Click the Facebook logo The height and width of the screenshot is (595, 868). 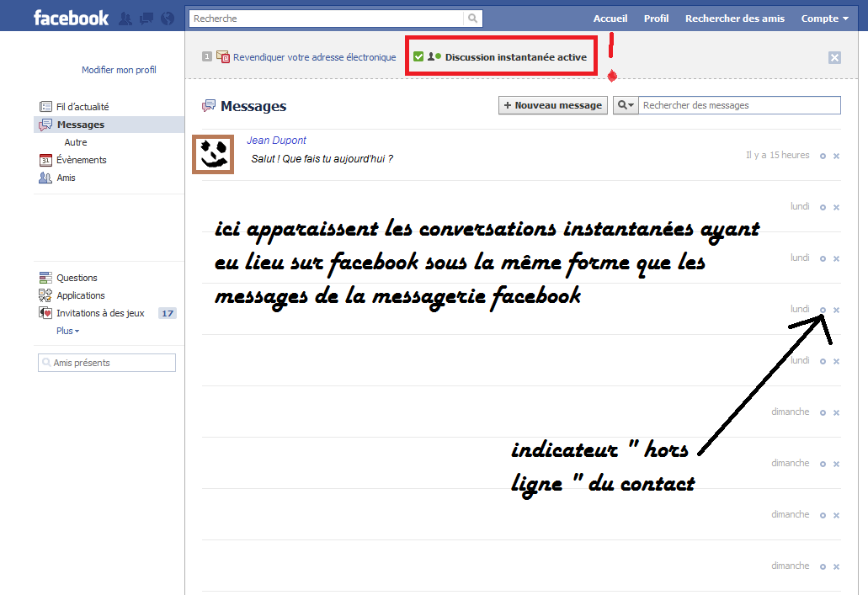tap(71, 18)
